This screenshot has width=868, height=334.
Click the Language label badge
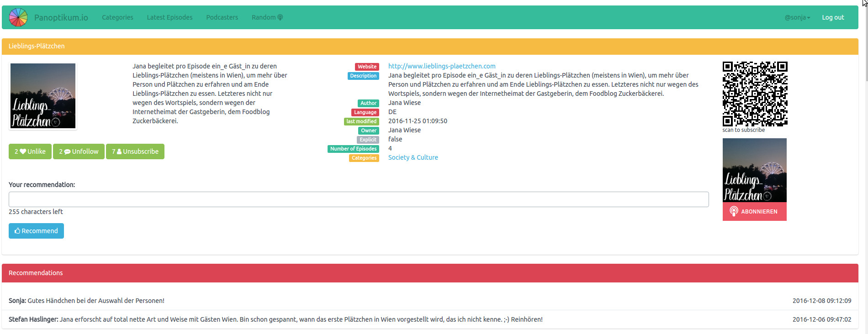[365, 112]
